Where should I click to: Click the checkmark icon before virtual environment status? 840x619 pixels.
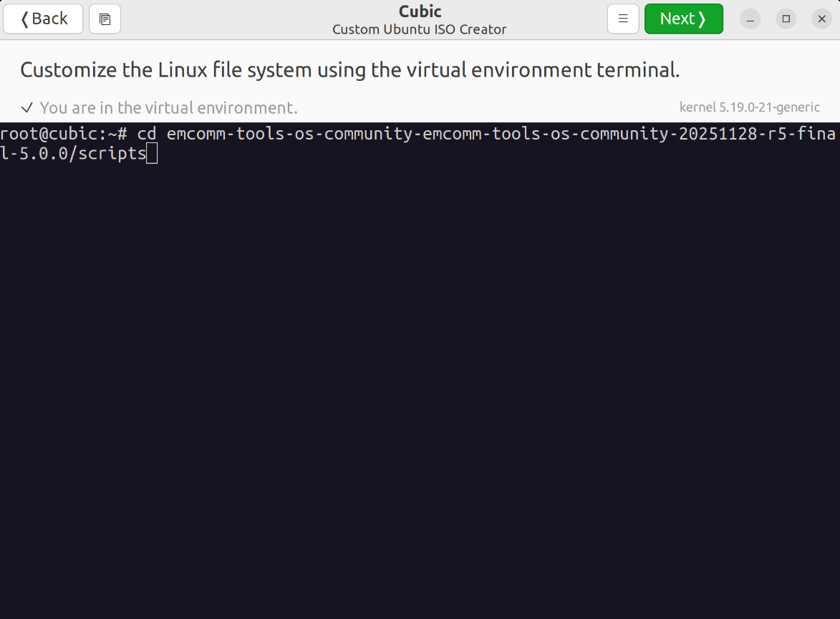pos(27,108)
